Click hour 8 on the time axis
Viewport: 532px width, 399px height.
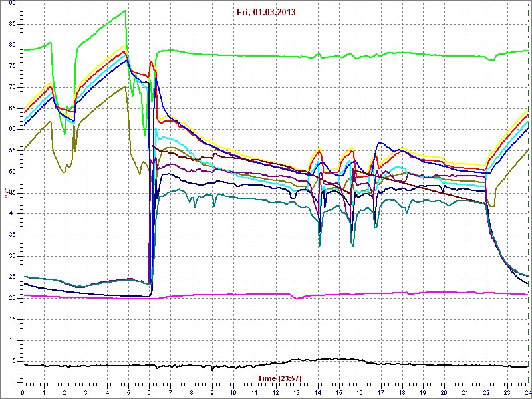click(x=192, y=392)
